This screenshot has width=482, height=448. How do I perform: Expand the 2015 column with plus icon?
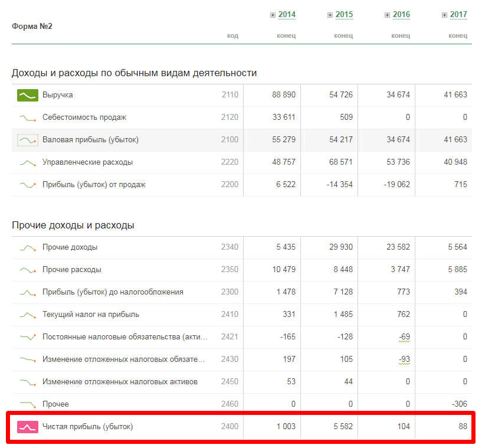pos(330,15)
